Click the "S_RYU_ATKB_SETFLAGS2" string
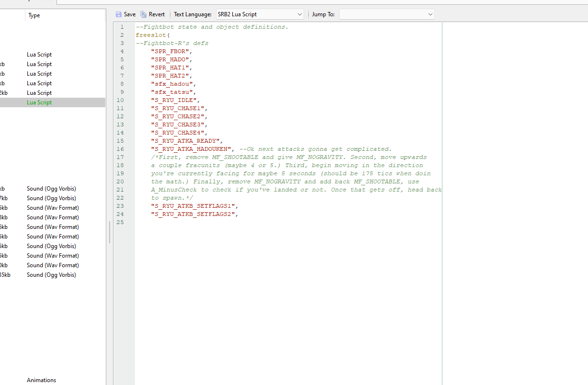The height and width of the screenshot is (385, 588). (193, 214)
